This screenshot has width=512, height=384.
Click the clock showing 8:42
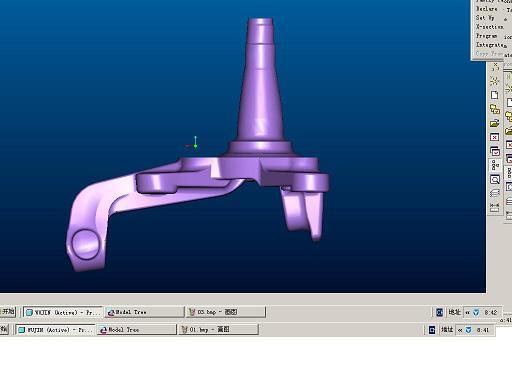(491, 312)
